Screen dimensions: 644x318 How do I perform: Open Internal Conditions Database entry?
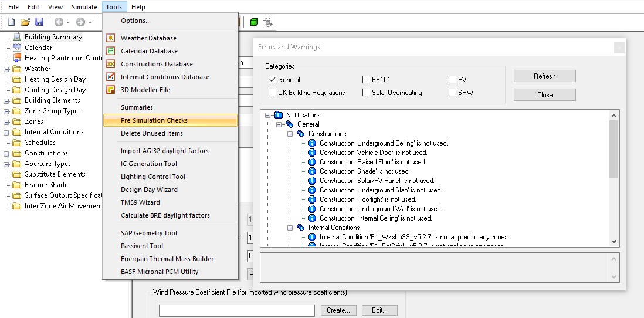pos(165,77)
